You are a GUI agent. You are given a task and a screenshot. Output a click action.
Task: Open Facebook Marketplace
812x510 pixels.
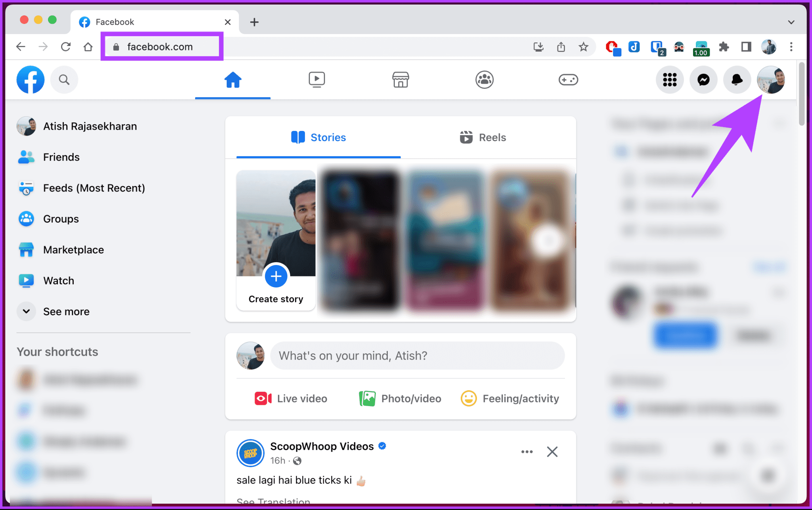pos(73,250)
